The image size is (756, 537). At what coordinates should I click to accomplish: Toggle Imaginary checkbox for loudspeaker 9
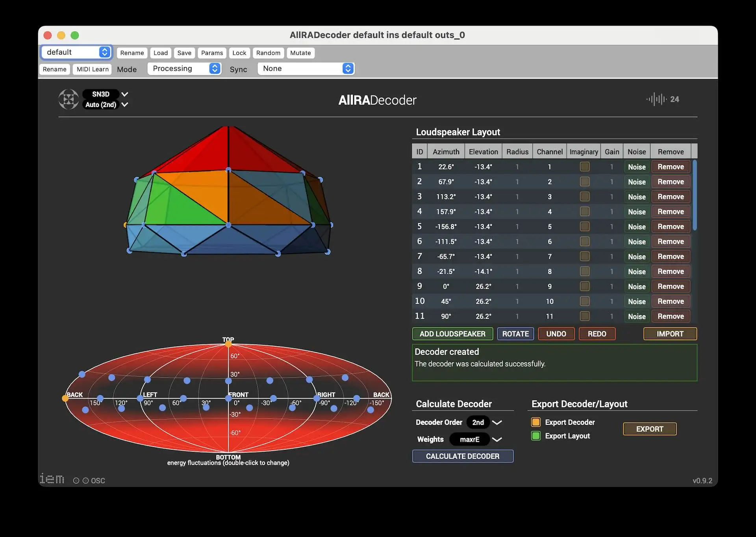pos(585,286)
